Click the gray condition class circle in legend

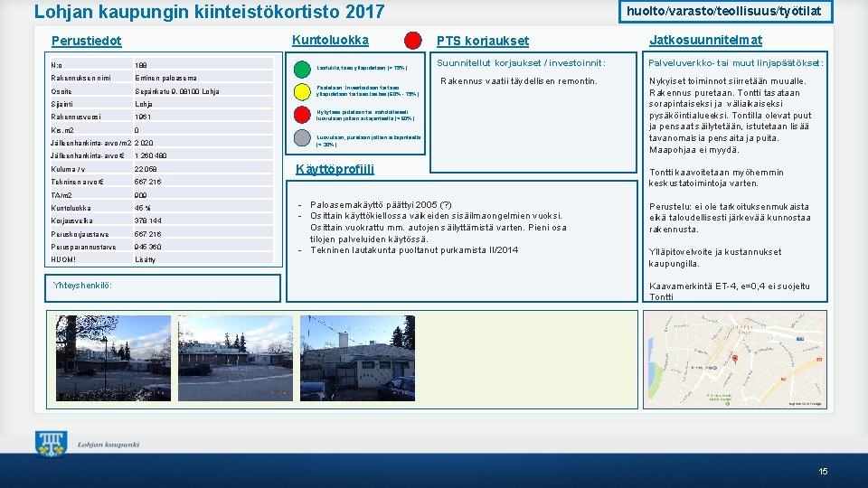[302, 137]
